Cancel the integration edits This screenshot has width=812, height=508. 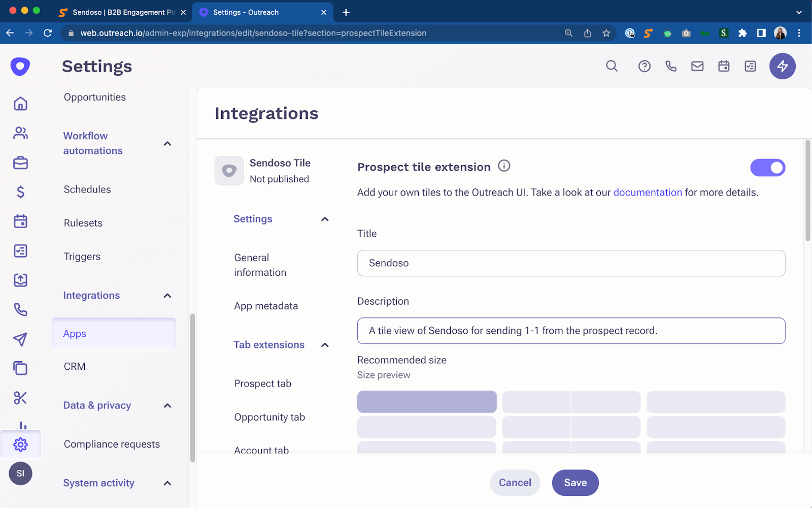point(515,483)
